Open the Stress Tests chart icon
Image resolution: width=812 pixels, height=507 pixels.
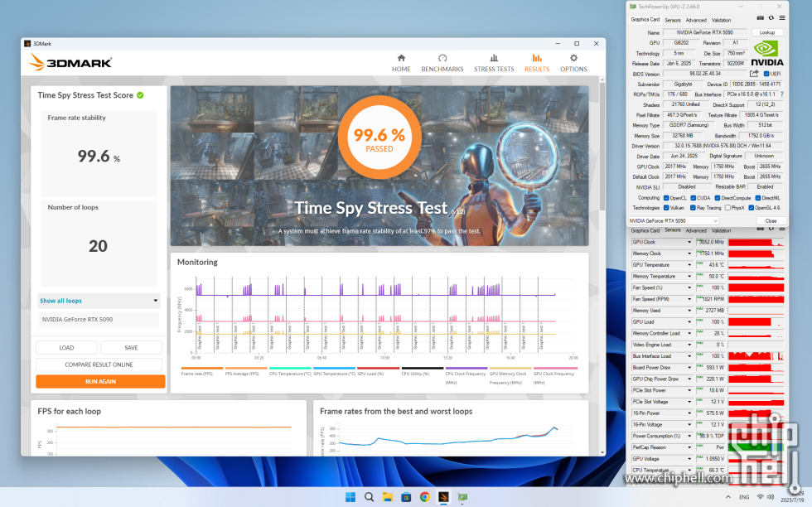[x=494, y=58]
